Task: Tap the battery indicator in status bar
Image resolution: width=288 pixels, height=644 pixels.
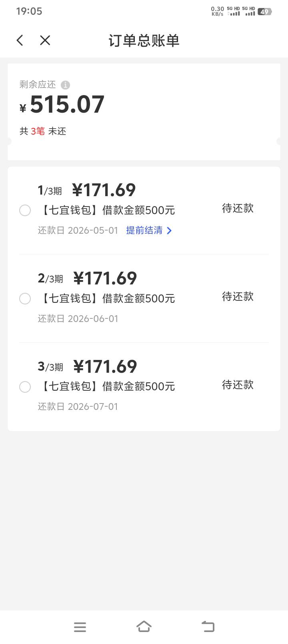Action: click(264, 12)
